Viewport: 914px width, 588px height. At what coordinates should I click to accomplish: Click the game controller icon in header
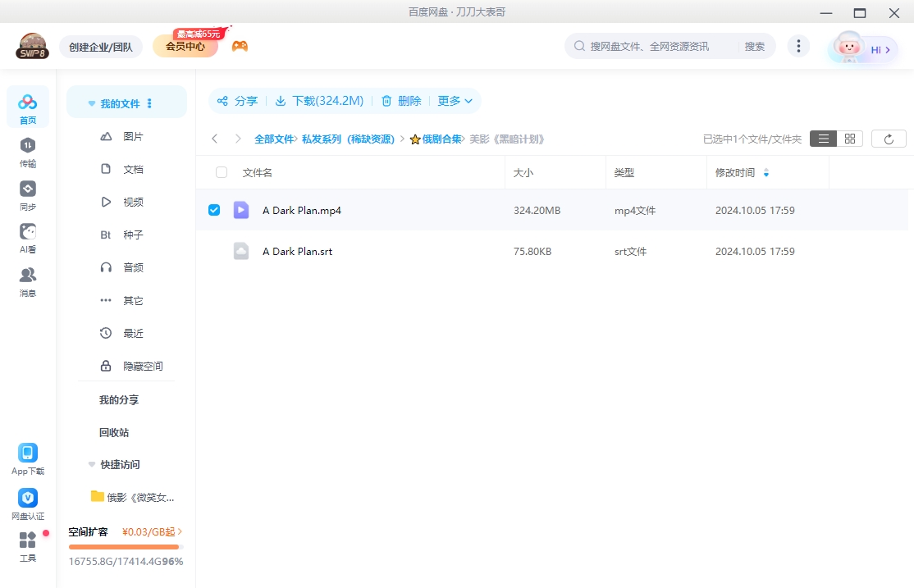pos(240,46)
